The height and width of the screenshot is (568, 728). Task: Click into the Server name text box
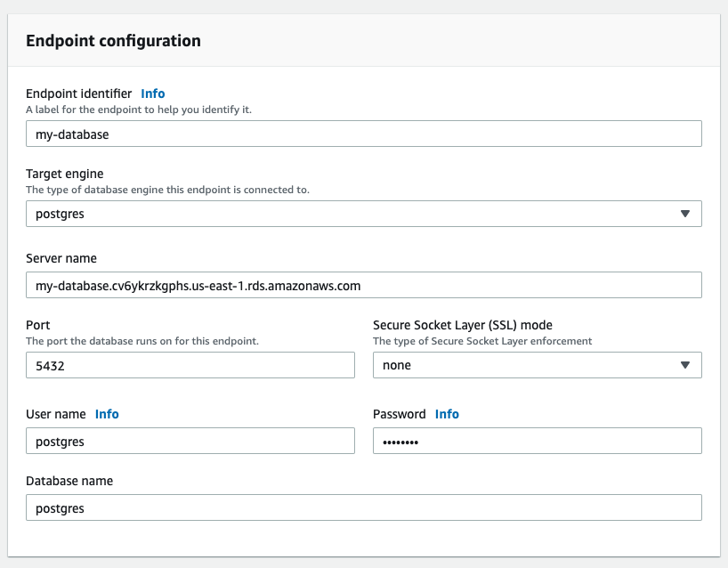pyautogui.click(x=363, y=285)
